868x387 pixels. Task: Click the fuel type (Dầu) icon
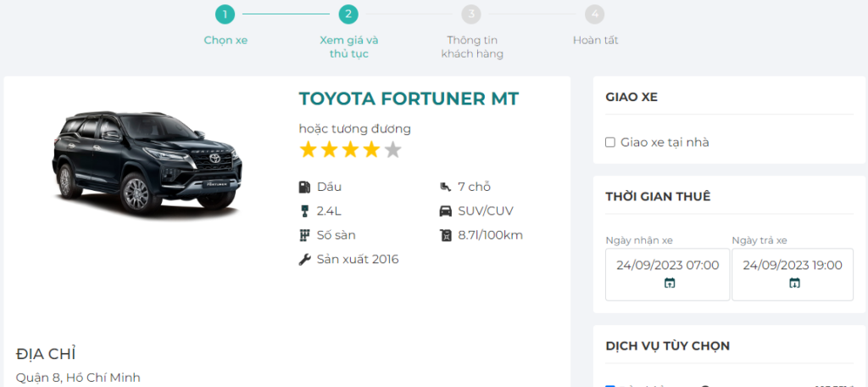305,187
